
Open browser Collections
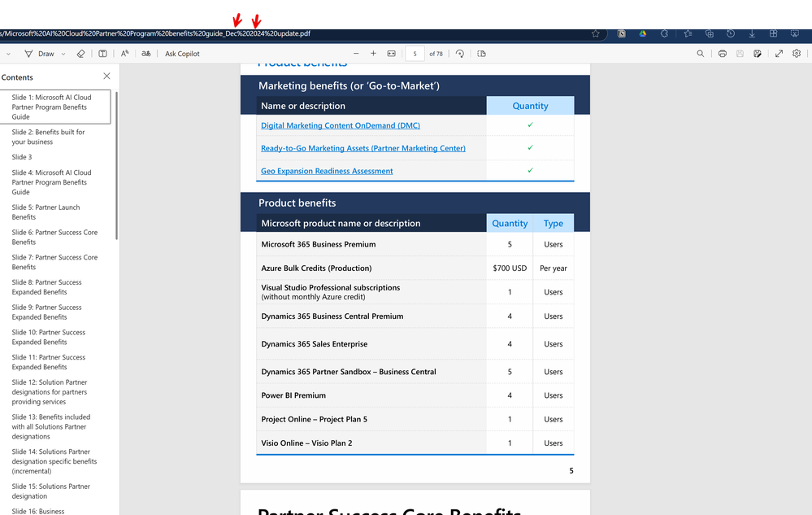click(710, 33)
